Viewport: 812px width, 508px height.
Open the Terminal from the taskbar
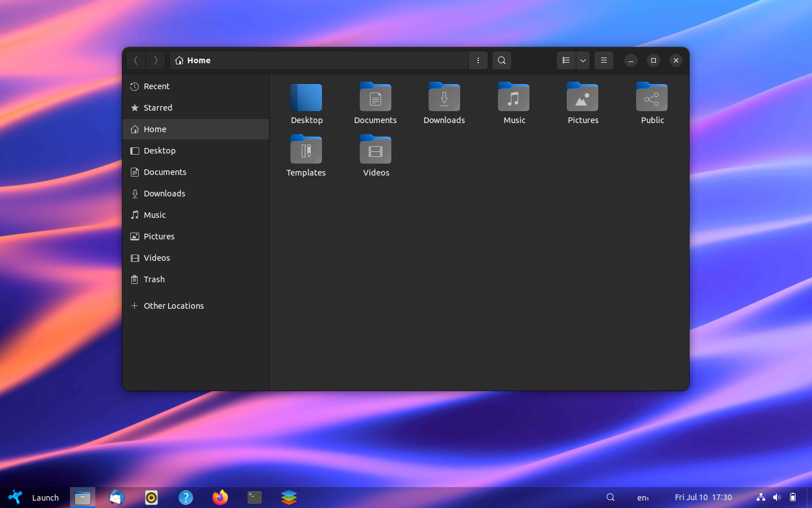(254, 497)
